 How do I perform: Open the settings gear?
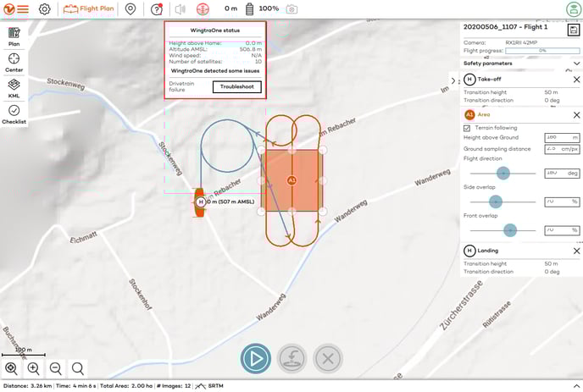click(x=45, y=8)
